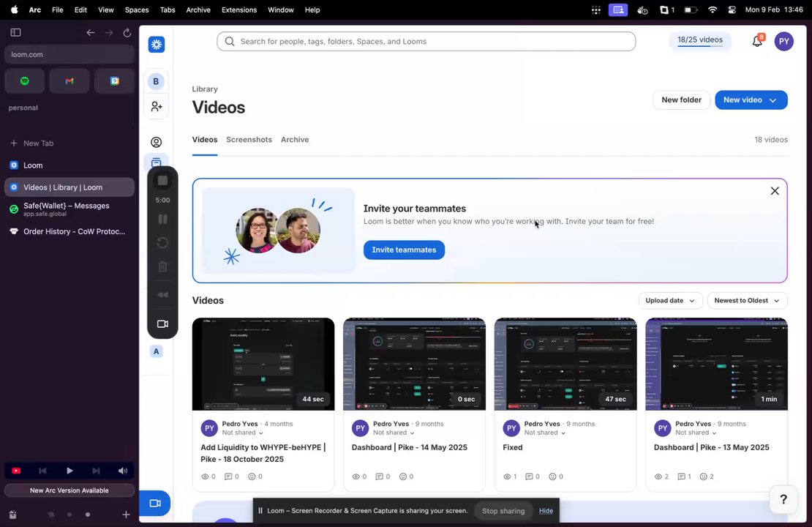Switch to the Screenshots tab
This screenshot has width=812, height=527.
[x=249, y=139]
